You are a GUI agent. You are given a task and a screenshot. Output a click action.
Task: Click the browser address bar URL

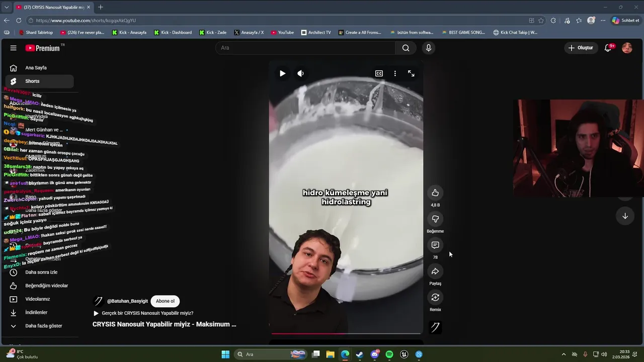click(x=86, y=21)
